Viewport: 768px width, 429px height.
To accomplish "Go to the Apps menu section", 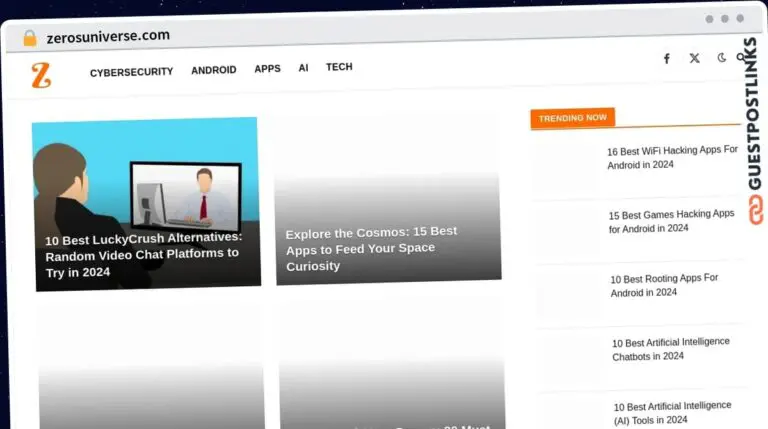I will [x=267, y=69].
